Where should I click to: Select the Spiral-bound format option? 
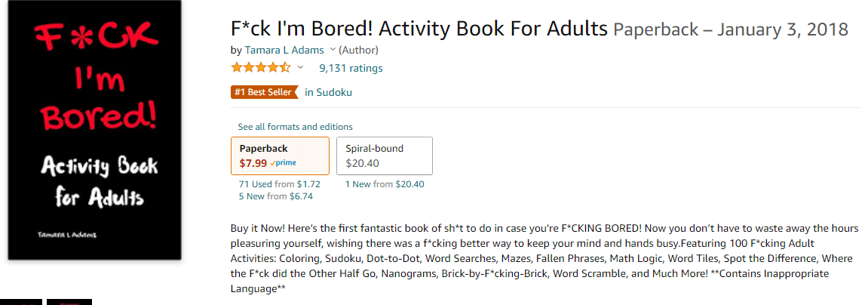pos(384,156)
